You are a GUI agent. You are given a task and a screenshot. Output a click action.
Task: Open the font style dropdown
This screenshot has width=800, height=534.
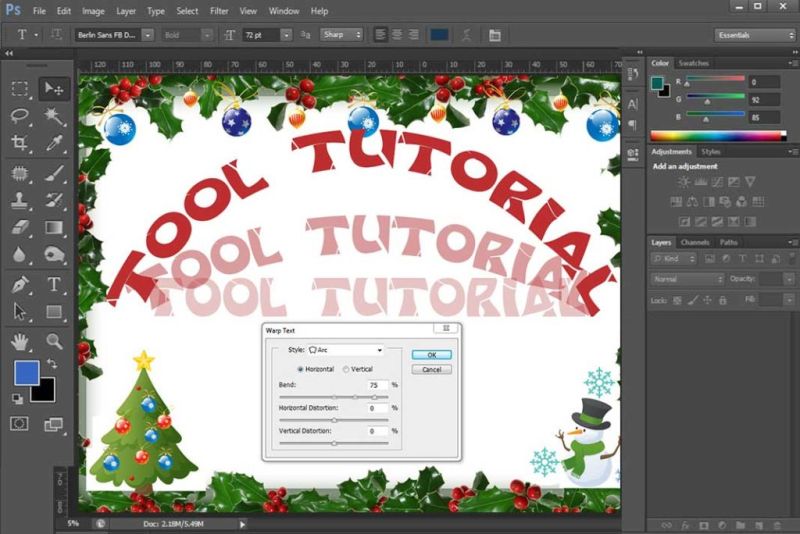click(x=207, y=35)
